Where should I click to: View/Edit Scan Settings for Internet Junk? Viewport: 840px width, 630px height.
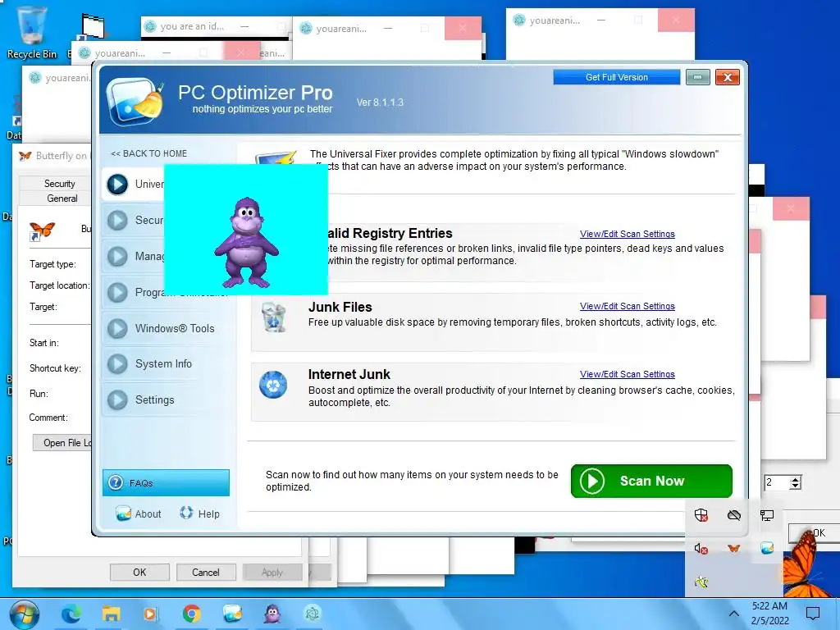tap(628, 374)
